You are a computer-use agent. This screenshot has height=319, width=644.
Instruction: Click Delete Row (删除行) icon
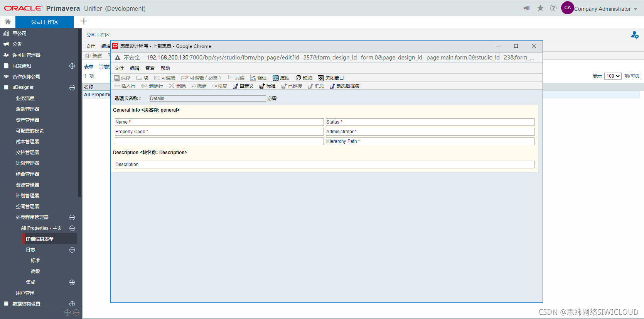click(x=144, y=86)
